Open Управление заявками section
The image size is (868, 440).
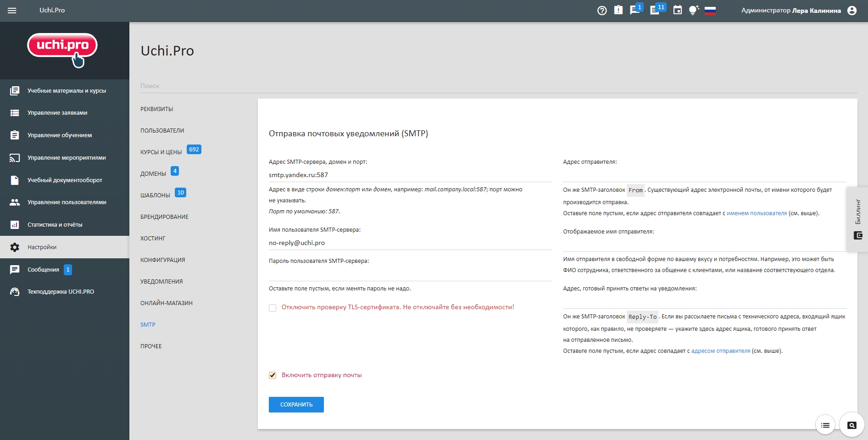point(65,113)
